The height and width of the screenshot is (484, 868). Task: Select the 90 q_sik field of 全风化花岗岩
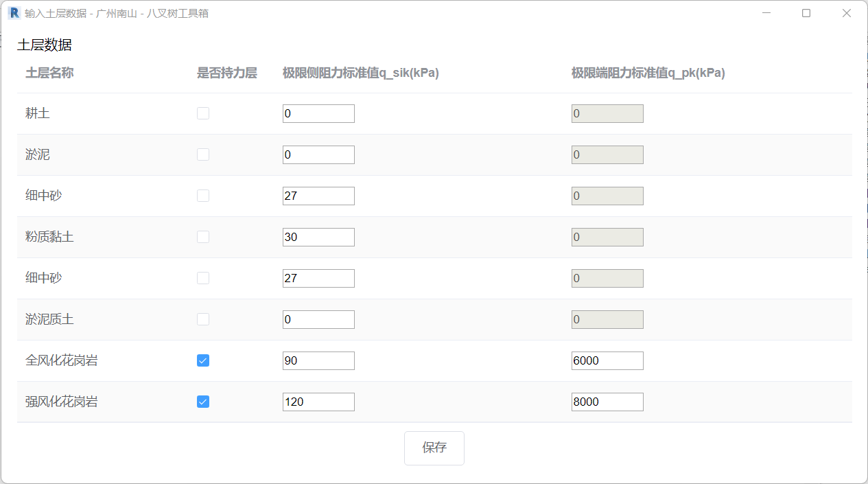coord(318,360)
